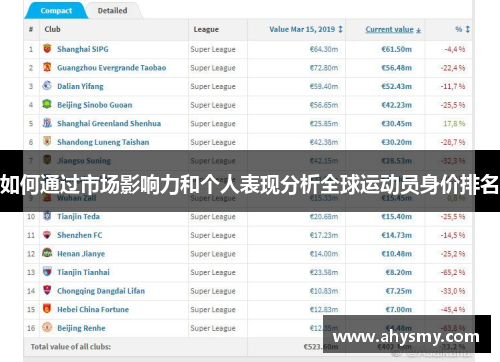This screenshot has height=362, width=500.
Task: Click the €61.50m current value
Action: point(397,49)
